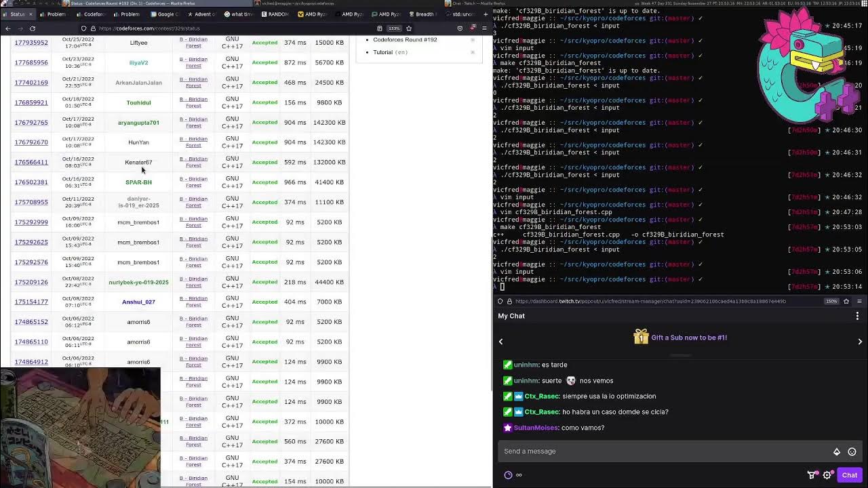Show the previous chat banner with left chevron
Screen dimensions: 868x488
501,342
